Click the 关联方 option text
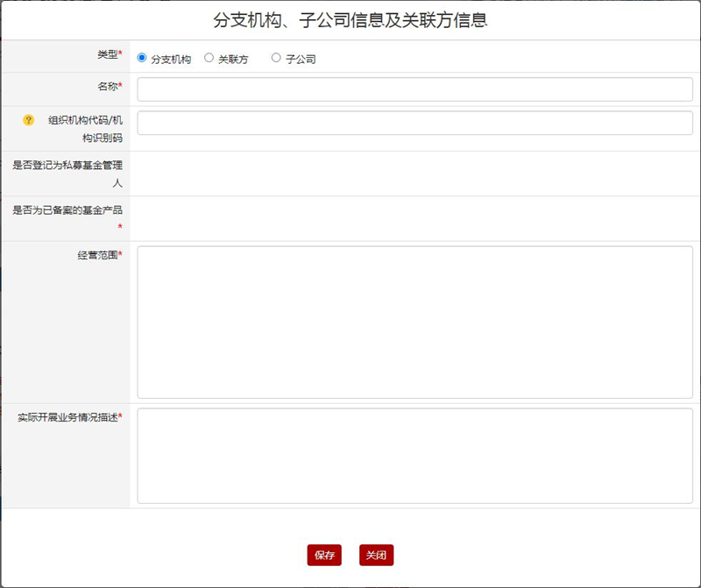Viewport: 701px width, 588px height. pyautogui.click(x=233, y=60)
